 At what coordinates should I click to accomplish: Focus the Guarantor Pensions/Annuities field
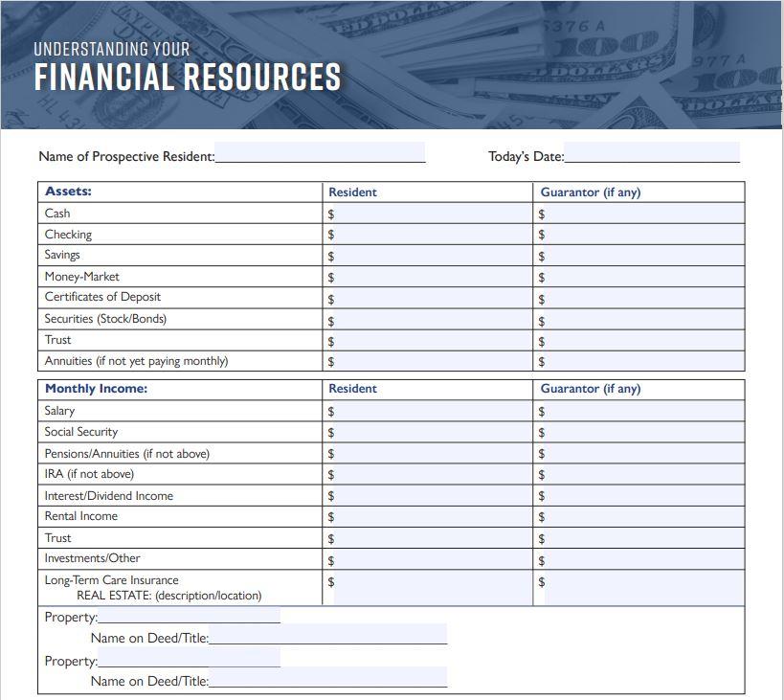(644, 453)
